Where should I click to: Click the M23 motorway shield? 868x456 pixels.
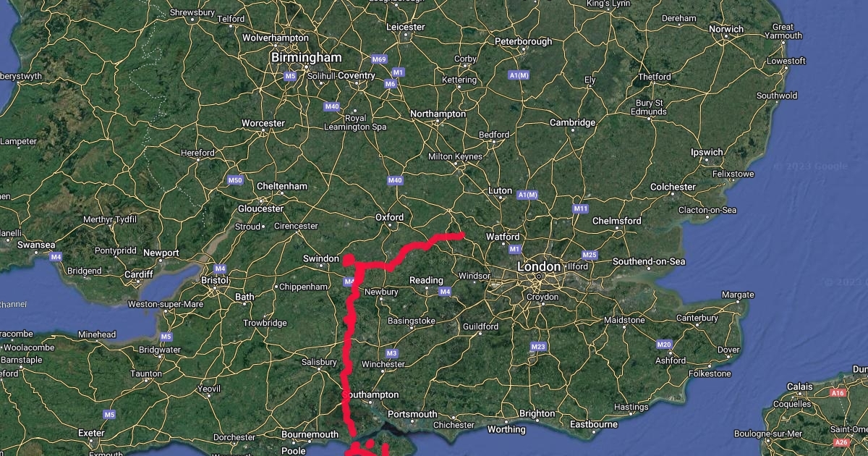tap(537, 347)
